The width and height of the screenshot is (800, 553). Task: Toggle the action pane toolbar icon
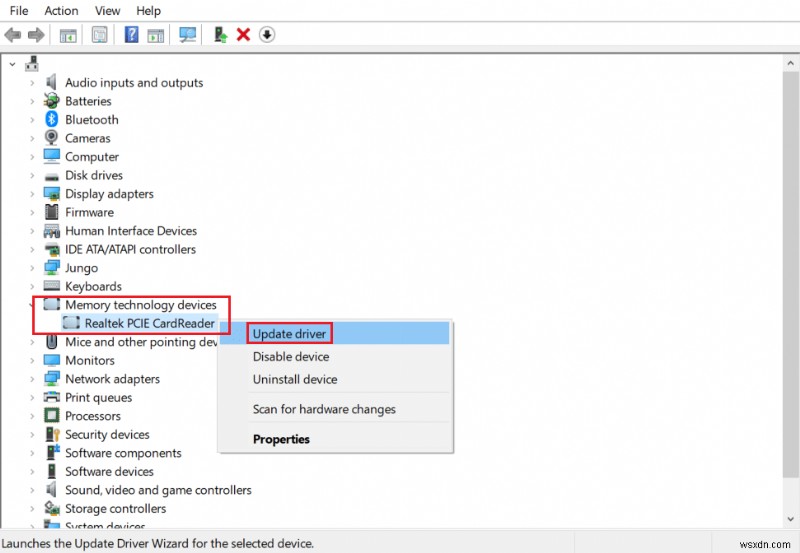point(156,35)
